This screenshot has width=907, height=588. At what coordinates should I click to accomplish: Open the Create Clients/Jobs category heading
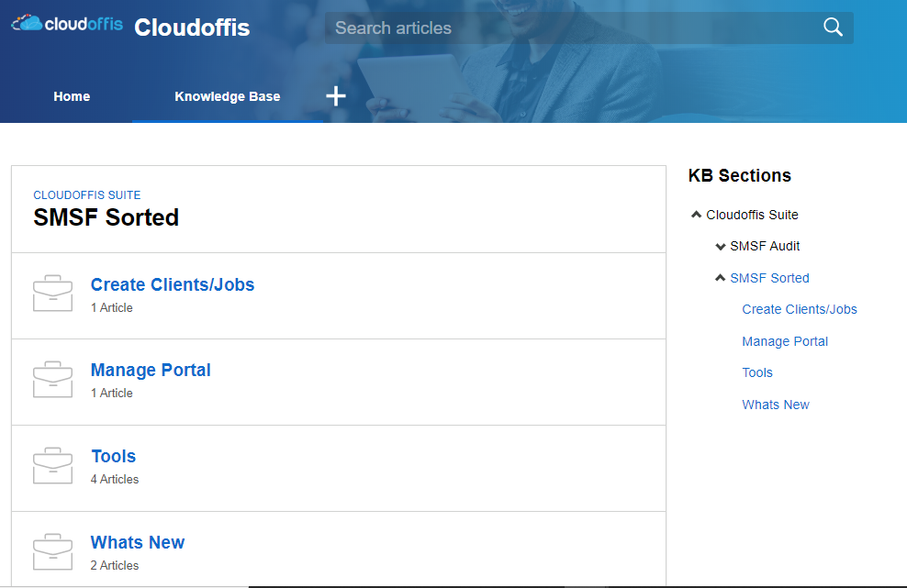[173, 284]
